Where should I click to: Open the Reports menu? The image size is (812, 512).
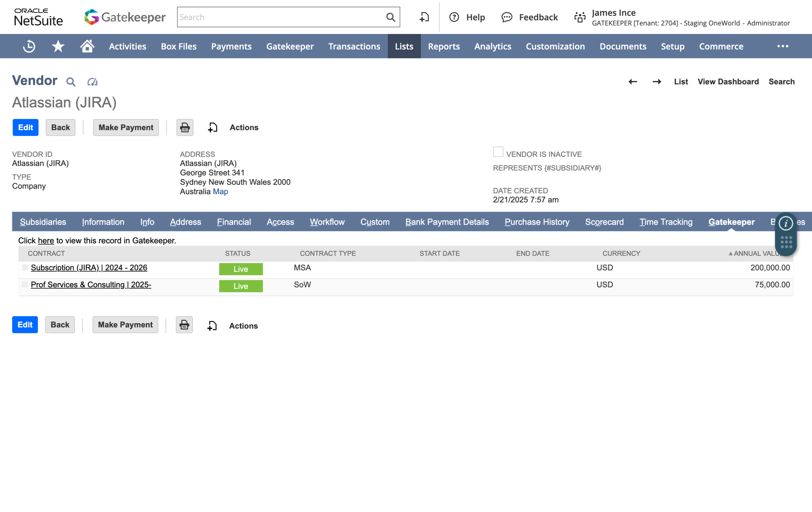(444, 46)
